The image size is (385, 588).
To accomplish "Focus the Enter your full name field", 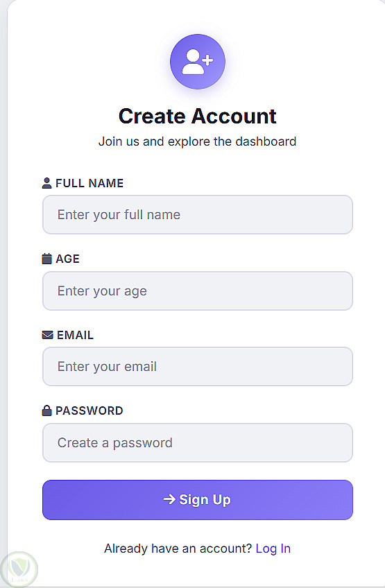I will pos(198,214).
